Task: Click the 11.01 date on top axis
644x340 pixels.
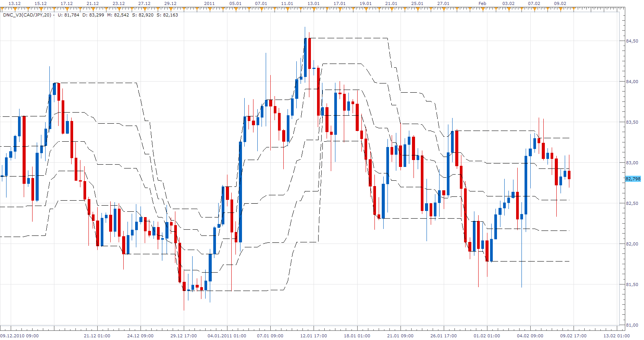Action: tap(287, 3)
